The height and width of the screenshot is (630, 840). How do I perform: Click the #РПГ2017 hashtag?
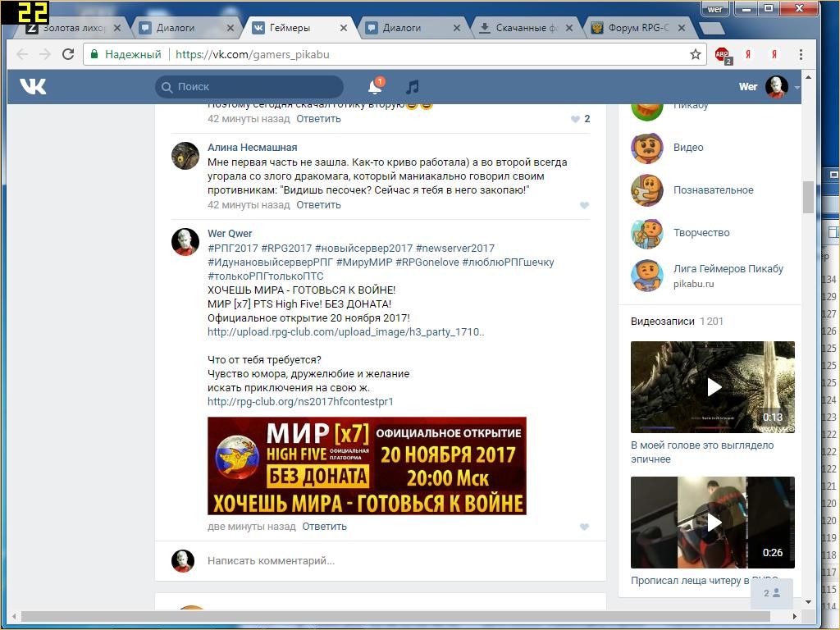(232, 249)
